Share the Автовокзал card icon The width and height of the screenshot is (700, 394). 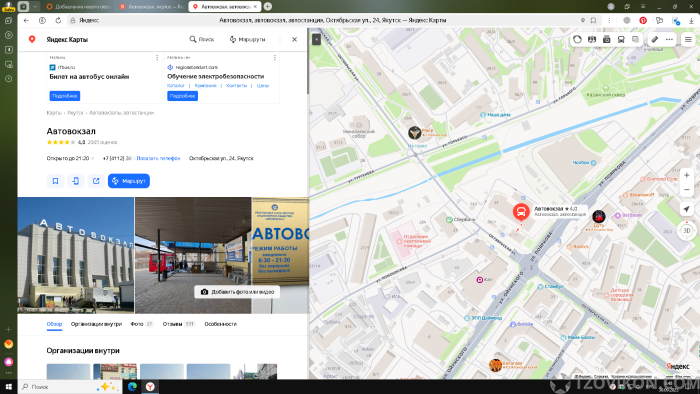pyautogui.click(x=96, y=181)
